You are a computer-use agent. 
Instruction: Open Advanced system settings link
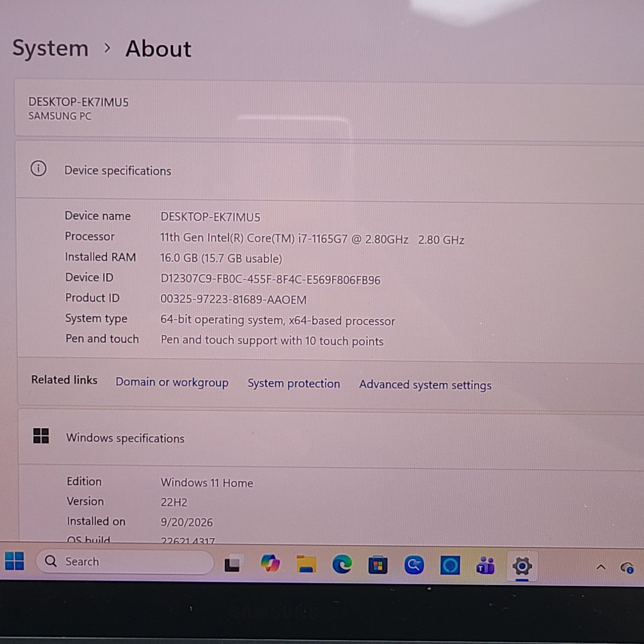click(x=425, y=385)
